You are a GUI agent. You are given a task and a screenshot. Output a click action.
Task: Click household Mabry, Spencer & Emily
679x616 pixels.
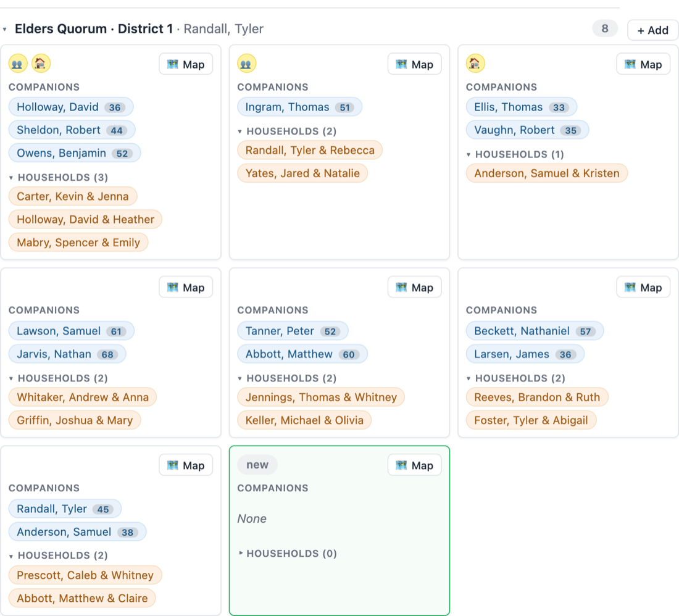click(78, 243)
